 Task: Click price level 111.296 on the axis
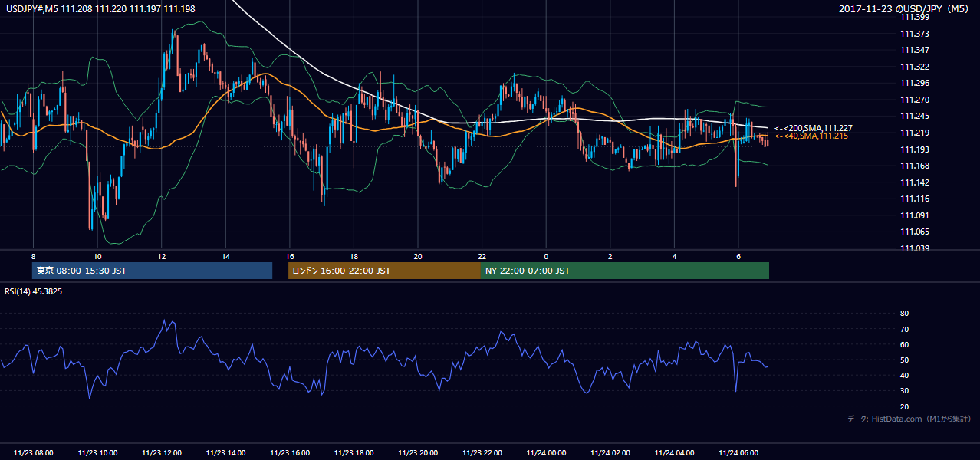pos(915,84)
